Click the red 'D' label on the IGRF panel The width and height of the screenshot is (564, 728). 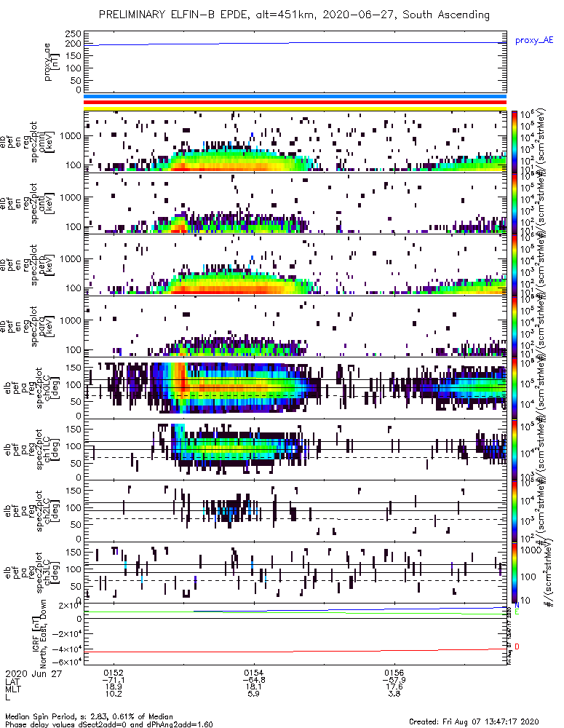(x=517, y=646)
